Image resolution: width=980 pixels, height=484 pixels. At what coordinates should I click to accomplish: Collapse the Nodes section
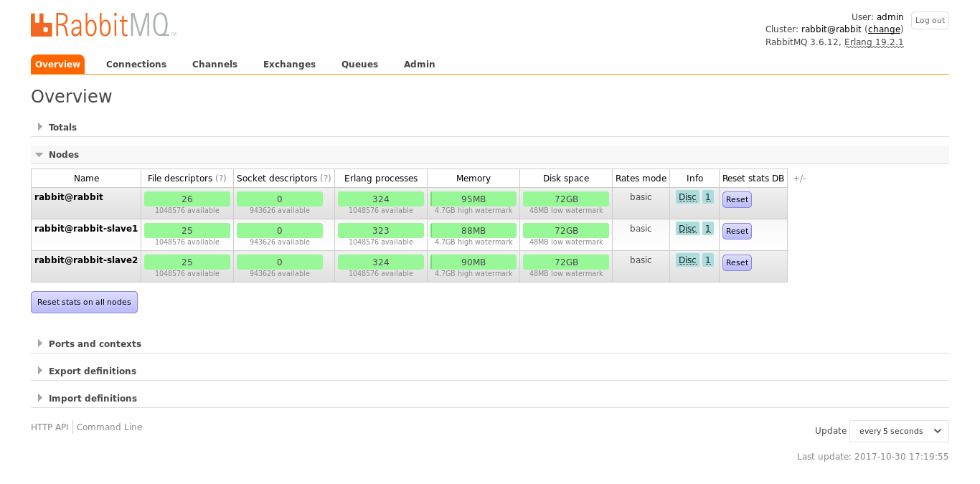point(63,155)
